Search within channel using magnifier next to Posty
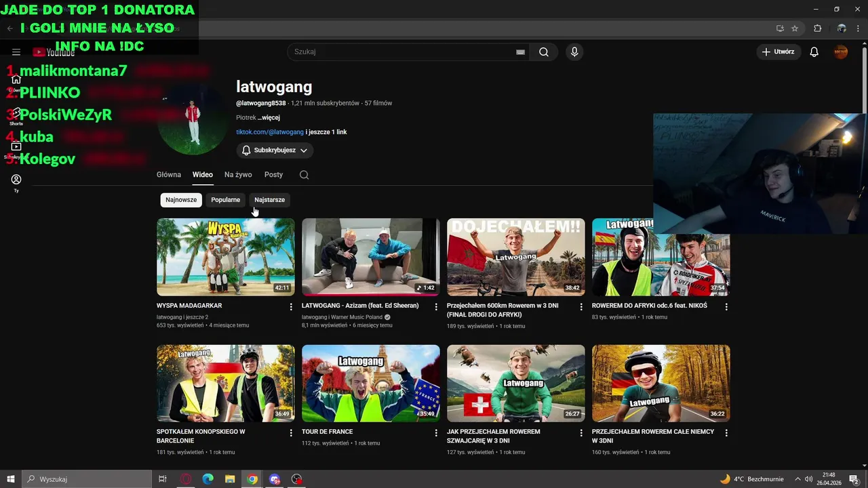 (304, 175)
